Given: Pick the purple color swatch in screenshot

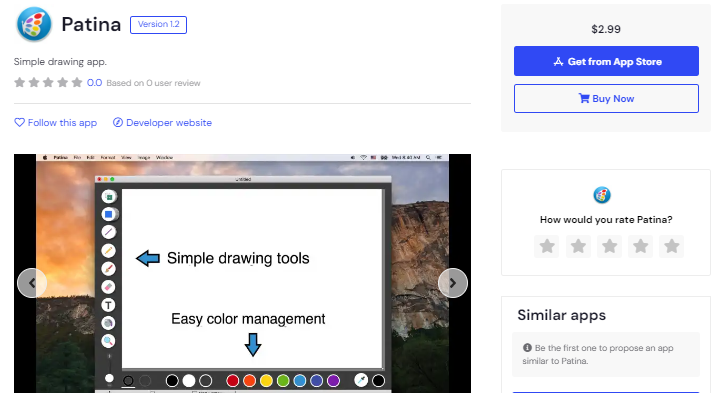Looking at the screenshot, I should [333, 381].
